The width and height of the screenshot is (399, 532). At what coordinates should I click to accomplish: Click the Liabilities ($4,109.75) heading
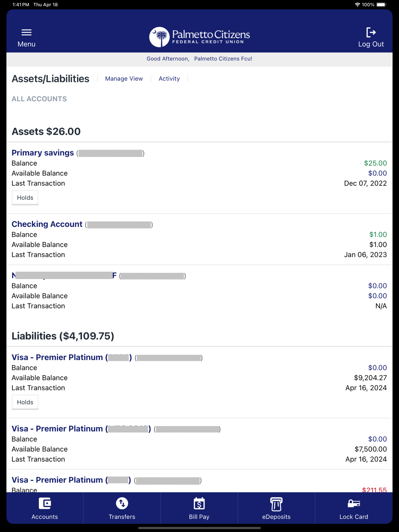click(63, 336)
